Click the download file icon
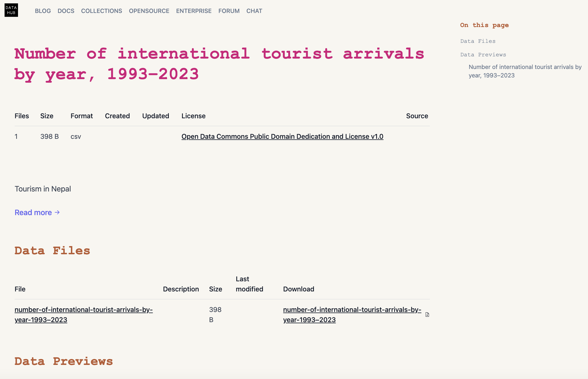 427,315
